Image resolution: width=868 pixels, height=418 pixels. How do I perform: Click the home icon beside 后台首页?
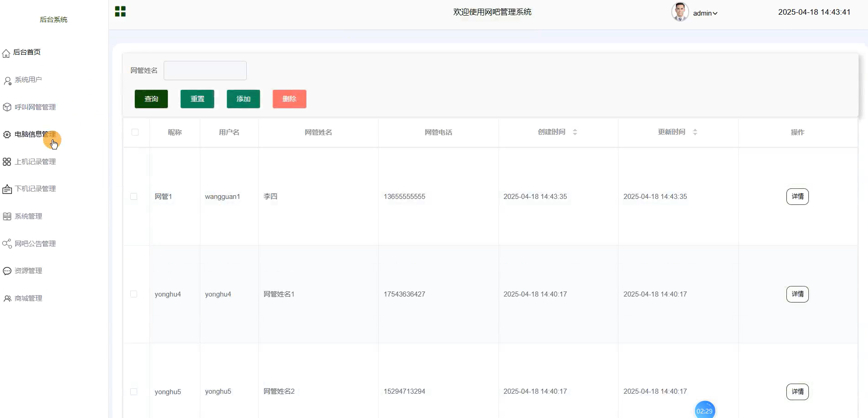(6, 54)
